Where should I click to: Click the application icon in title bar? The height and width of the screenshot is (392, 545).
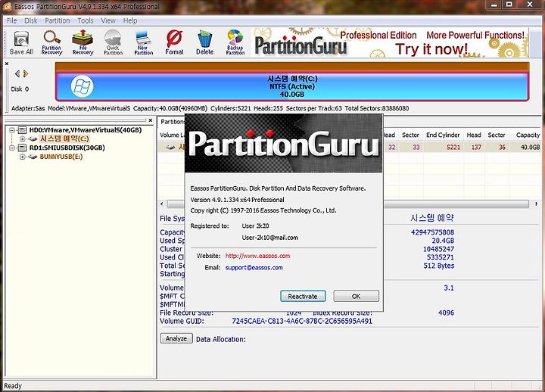[7, 6]
